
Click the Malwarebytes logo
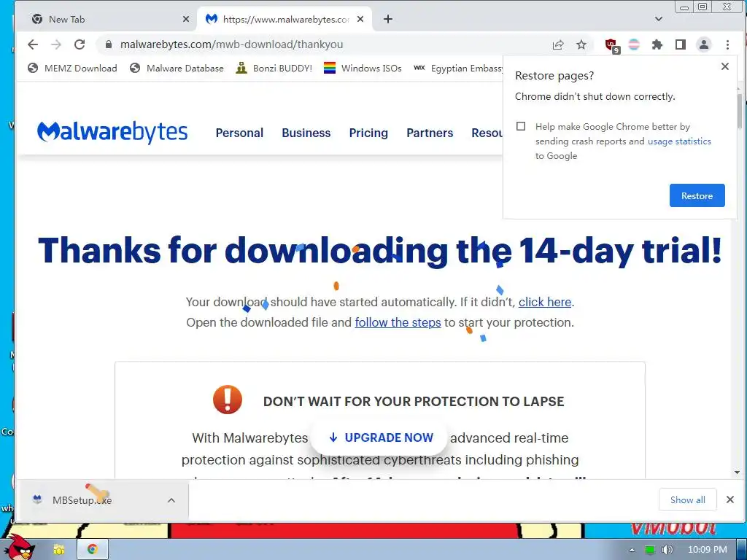(x=112, y=132)
